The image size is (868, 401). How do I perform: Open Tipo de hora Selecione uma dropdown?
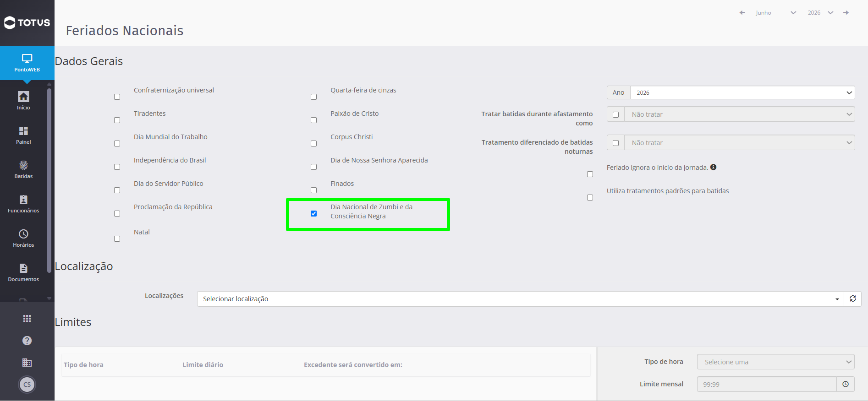776,362
